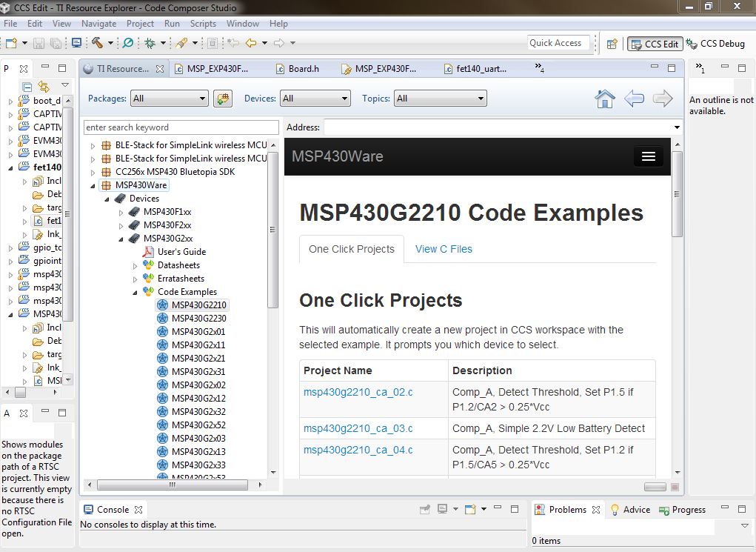
Task: Switch to CCS Edit perspective
Action: [655, 44]
